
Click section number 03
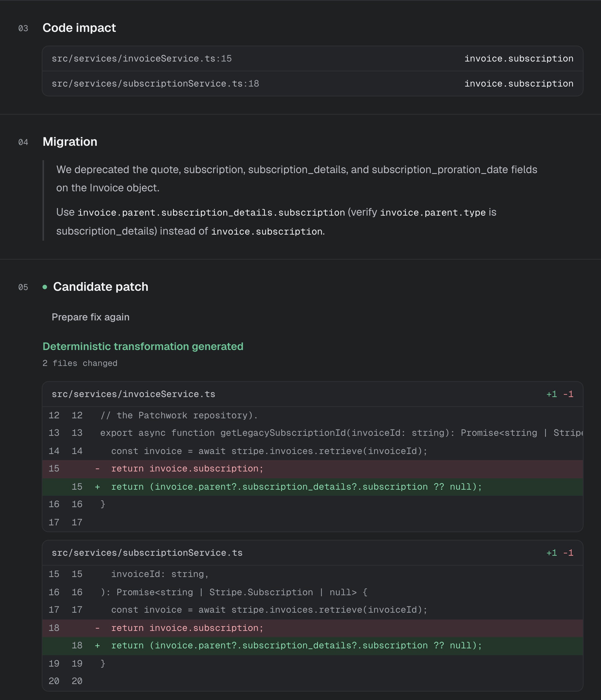pyautogui.click(x=23, y=28)
